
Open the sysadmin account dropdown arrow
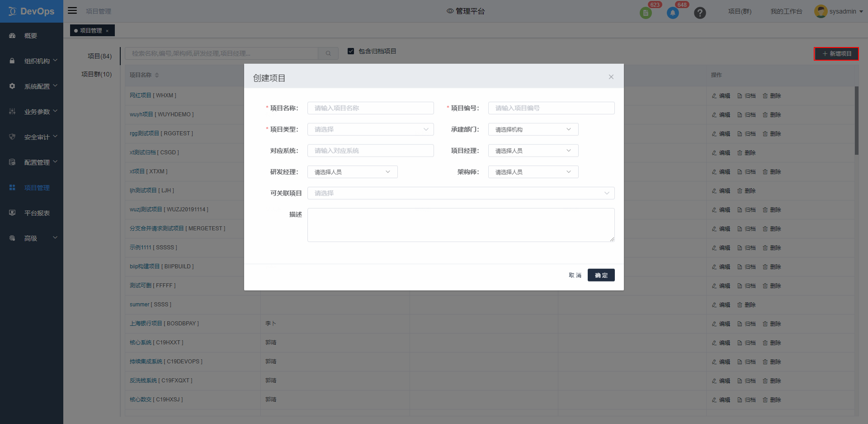pos(861,12)
